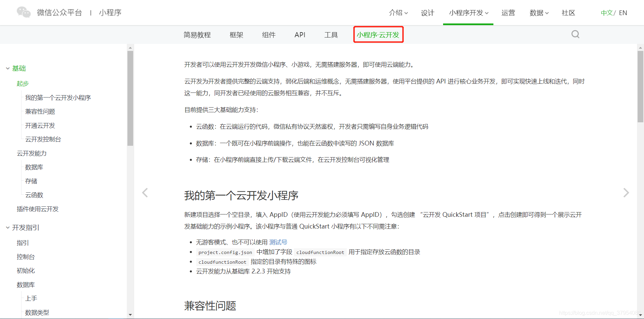Click the WeChat logo icon
The image size is (644, 319).
23,12
